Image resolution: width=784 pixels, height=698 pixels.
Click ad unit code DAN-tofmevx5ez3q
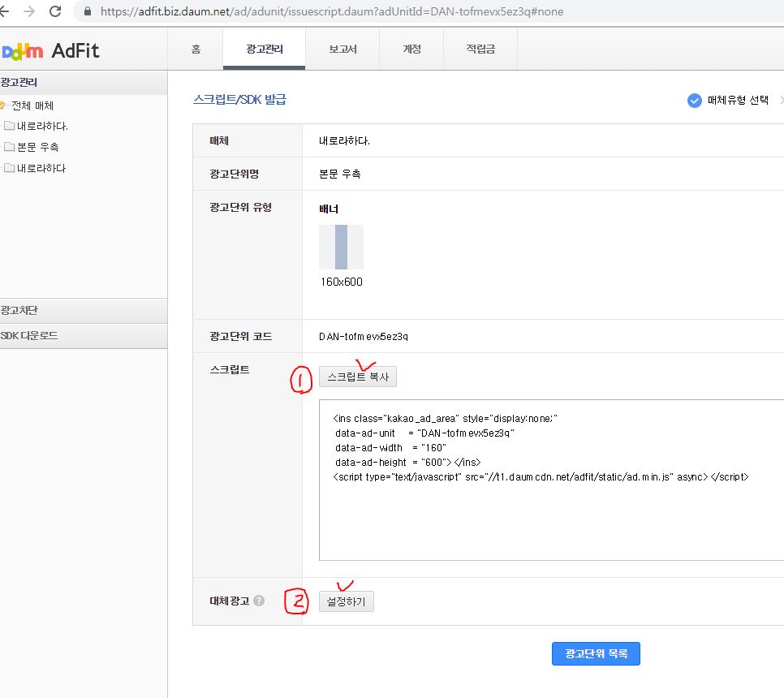tap(364, 337)
